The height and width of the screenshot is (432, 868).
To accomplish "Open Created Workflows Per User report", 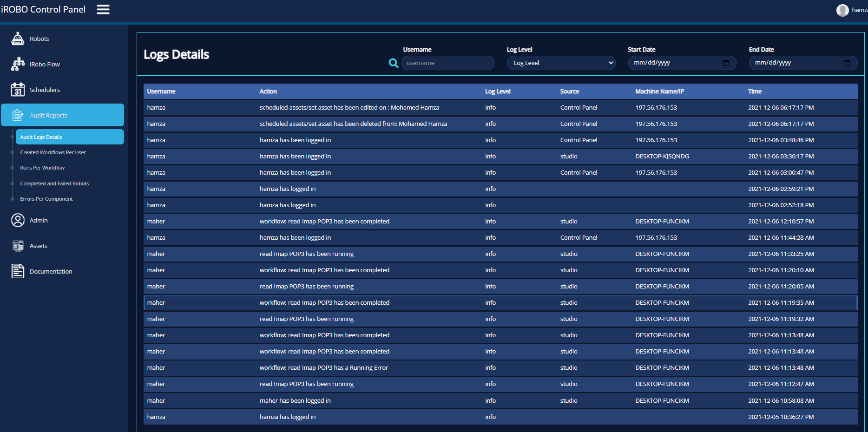I will tap(53, 152).
